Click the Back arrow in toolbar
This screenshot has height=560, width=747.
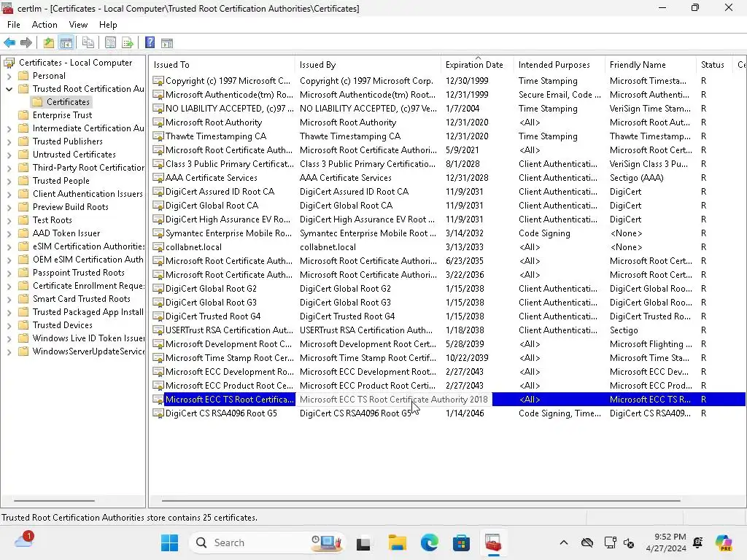point(9,43)
